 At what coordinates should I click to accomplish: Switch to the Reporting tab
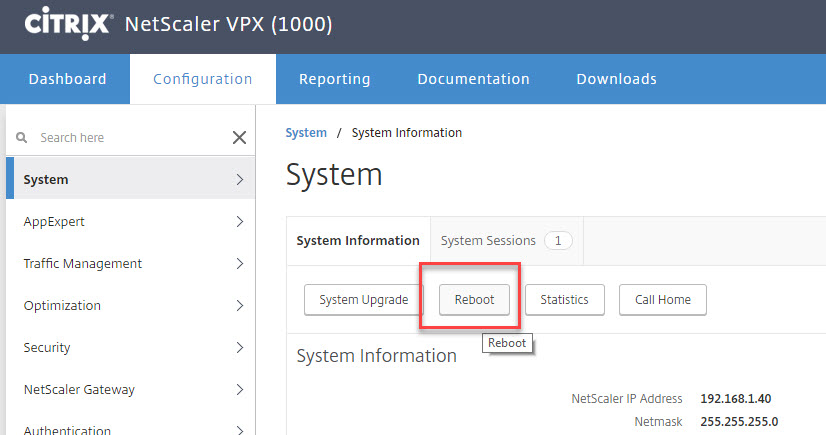[335, 79]
